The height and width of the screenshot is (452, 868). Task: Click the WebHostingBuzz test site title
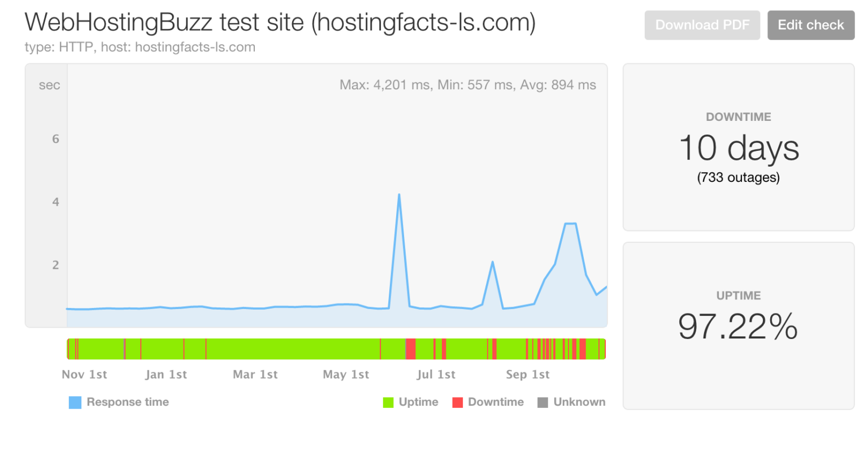tap(280, 23)
